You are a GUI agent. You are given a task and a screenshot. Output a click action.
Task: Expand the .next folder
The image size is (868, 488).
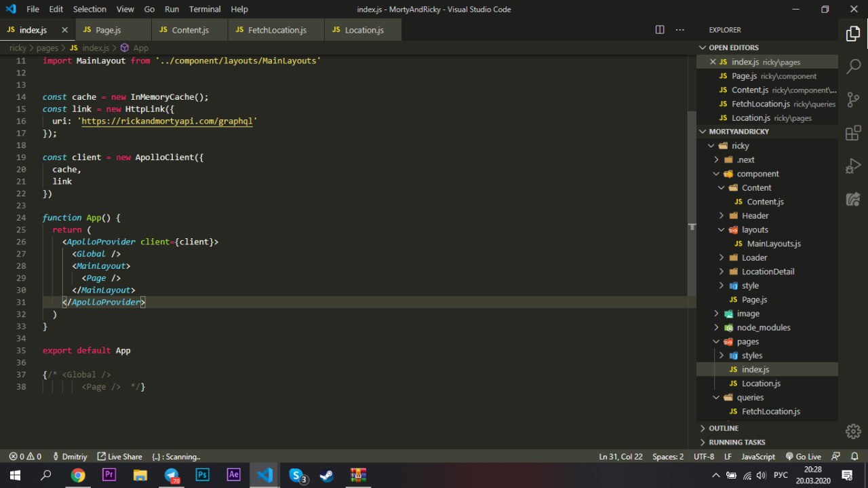point(767,159)
